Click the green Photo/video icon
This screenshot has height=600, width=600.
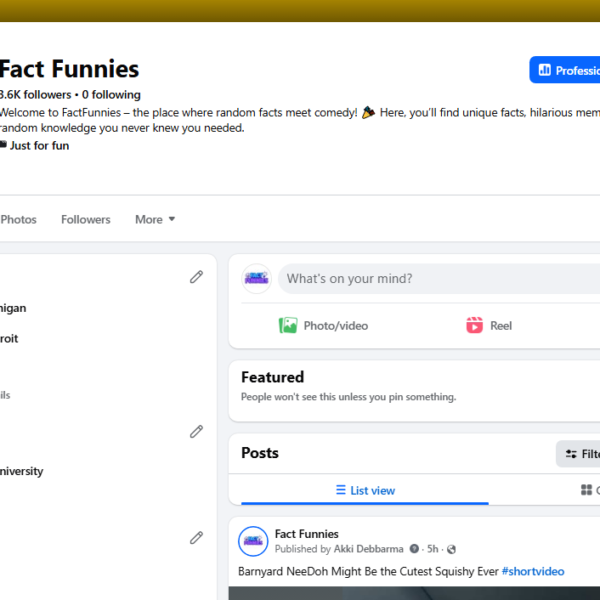point(288,326)
